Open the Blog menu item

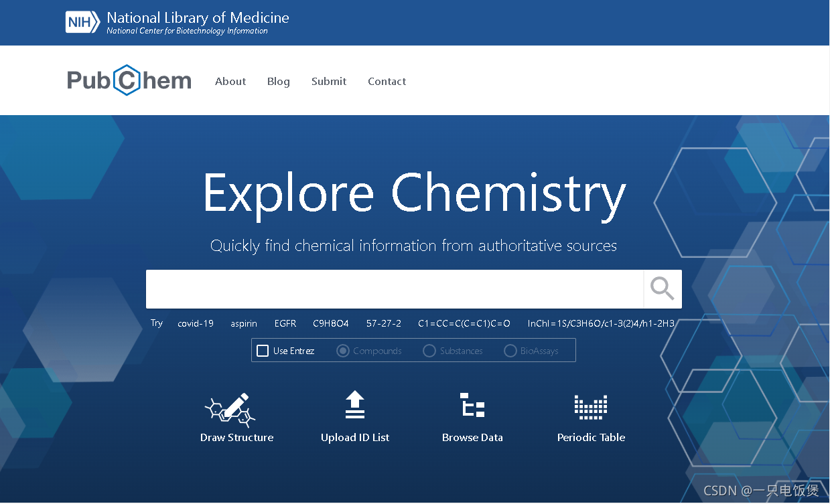[x=279, y=81]
